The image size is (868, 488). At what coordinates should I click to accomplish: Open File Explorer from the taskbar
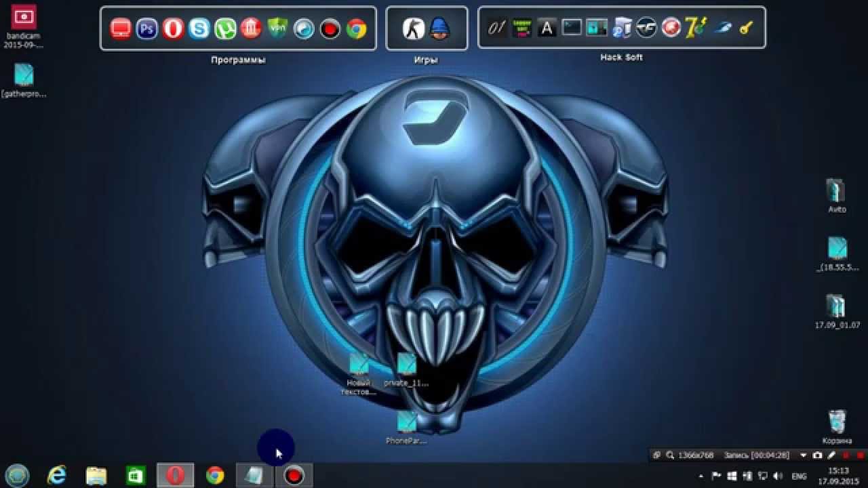pos(96,476)
